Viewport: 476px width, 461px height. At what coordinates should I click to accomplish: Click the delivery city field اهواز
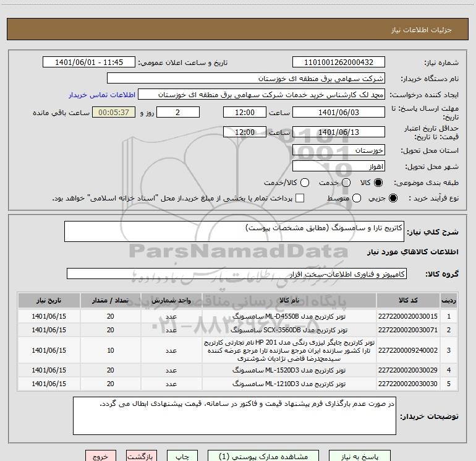(339, 166)
